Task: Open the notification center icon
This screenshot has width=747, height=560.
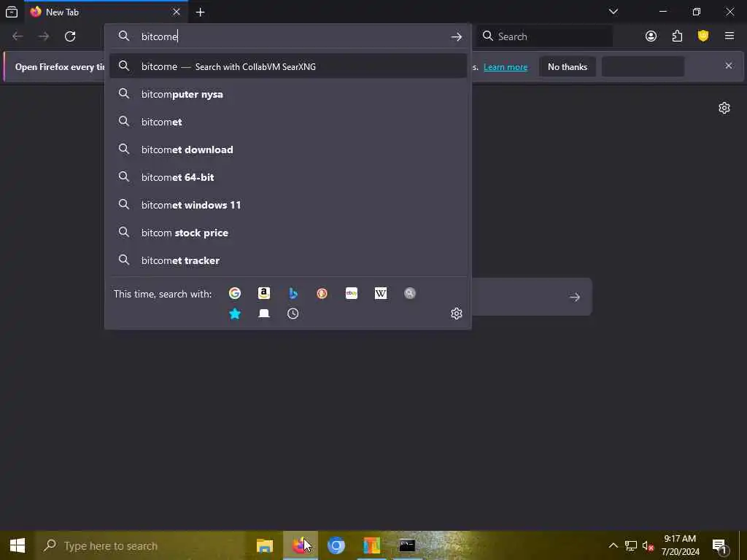Action: pos(719,545)
